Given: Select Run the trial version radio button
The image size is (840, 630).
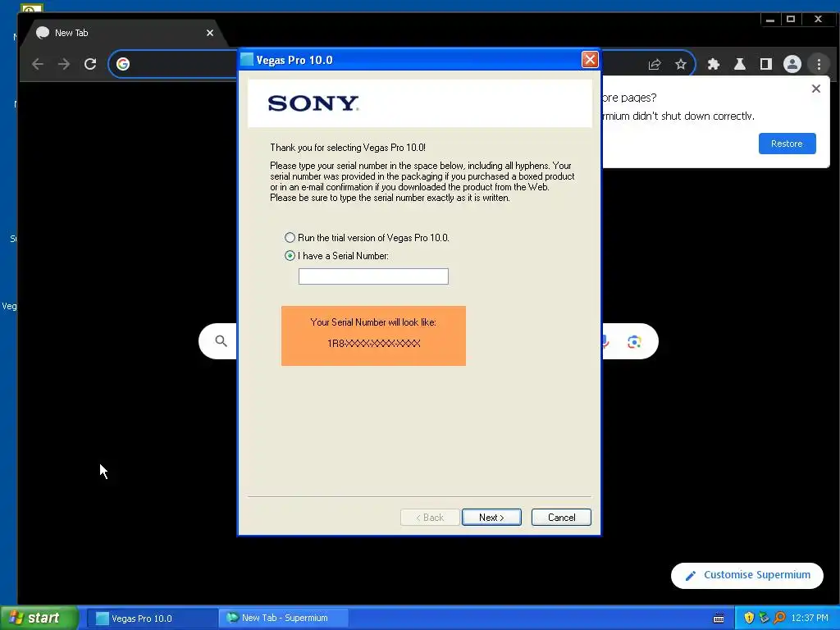Looking at the screenshot, I should pos(290,237).
